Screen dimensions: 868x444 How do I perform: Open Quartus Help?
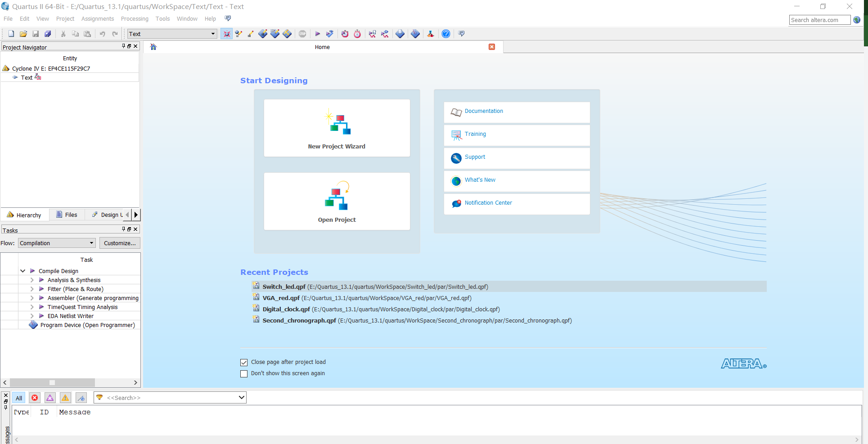pos(445,33)
